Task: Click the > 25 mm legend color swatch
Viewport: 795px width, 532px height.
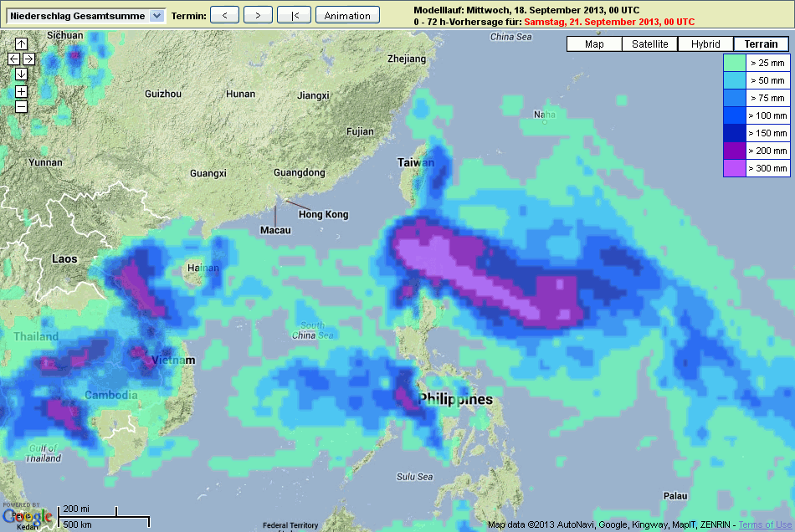Action: point(735,63)
